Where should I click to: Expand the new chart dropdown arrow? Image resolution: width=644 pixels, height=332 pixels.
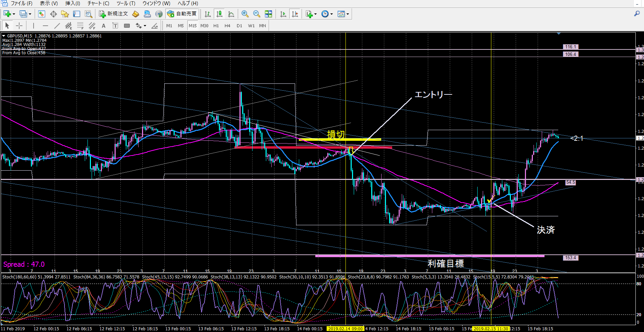14,14
